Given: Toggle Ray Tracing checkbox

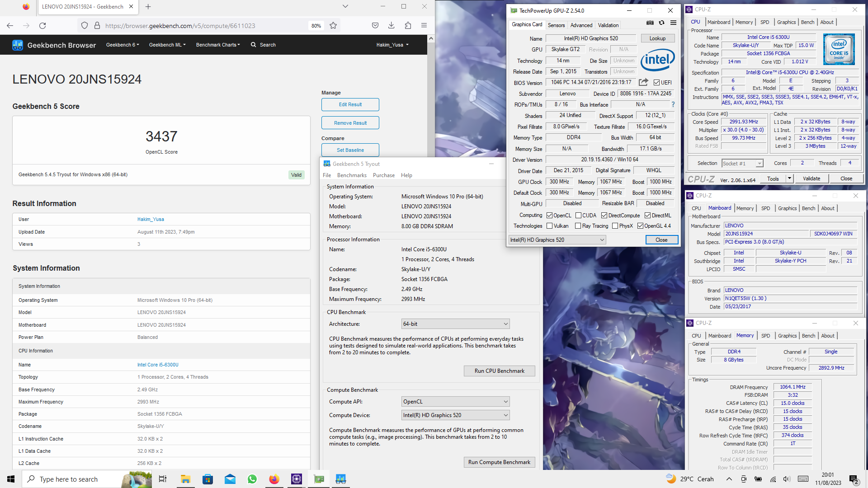Looking at the screenshot, I should (578, 226).
